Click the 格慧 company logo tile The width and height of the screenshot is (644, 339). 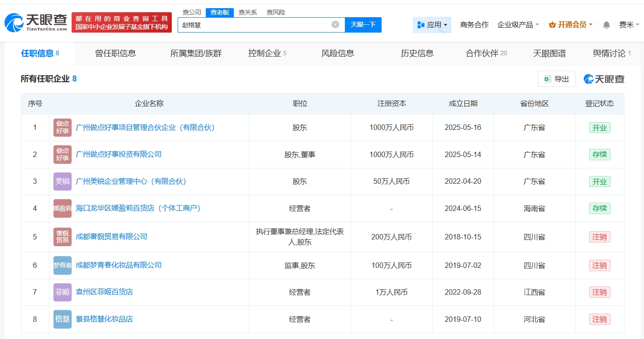click(63, 319)
